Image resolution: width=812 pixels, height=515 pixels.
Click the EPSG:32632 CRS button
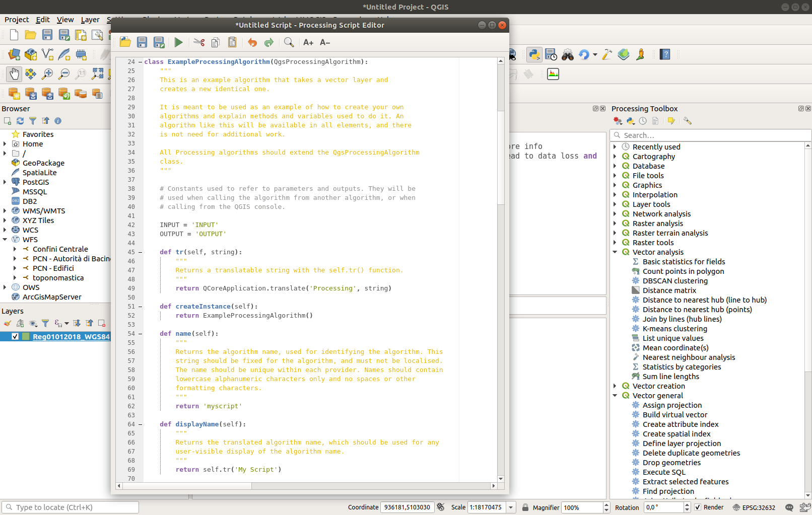coord(754,507)
